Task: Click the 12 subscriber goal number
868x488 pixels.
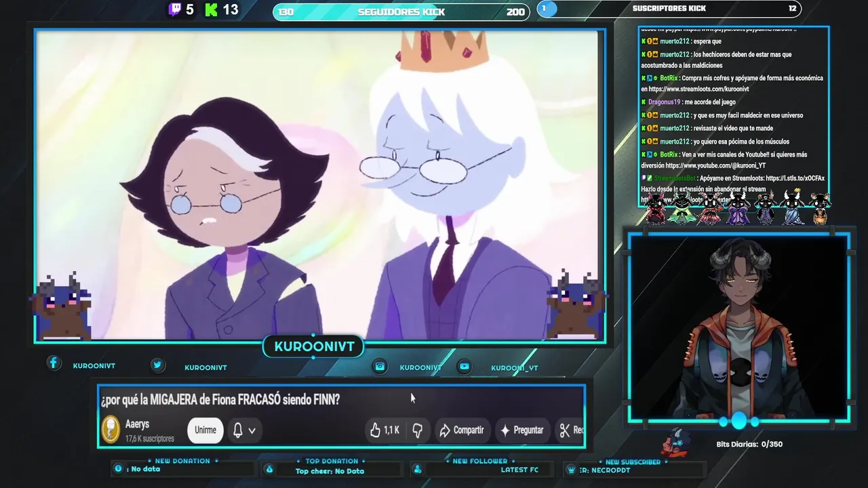Action: 793,8
